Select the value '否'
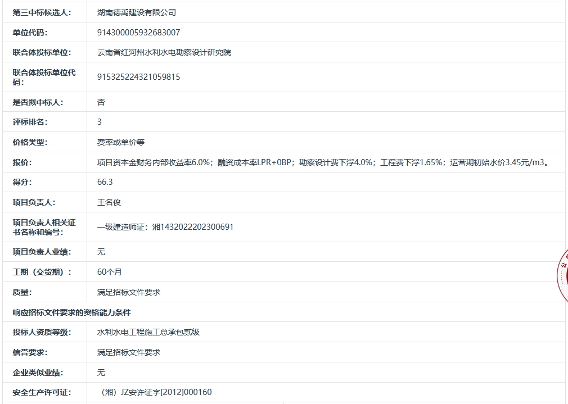This screenshot has height=404, width=568. (x=101, y=103)
